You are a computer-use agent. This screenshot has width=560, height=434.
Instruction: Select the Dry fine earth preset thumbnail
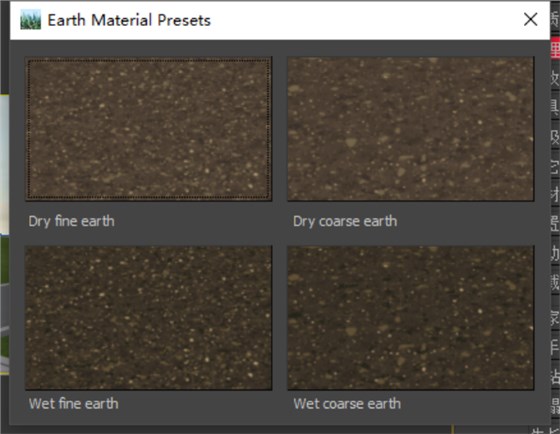coord(148,129)
